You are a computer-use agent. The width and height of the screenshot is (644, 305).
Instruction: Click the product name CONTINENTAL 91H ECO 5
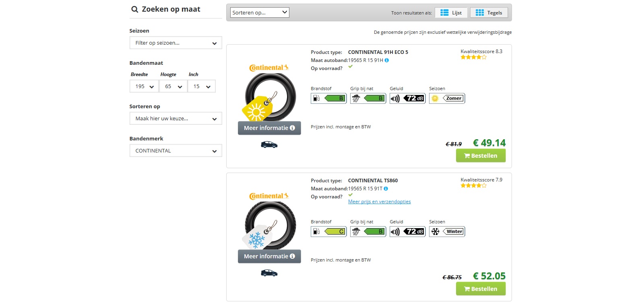[x=378, y=52]
